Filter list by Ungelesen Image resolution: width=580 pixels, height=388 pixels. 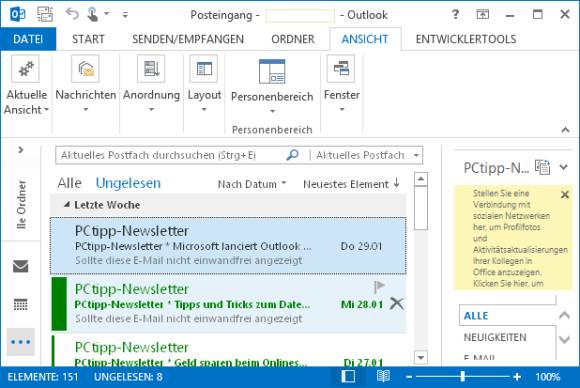128,183
